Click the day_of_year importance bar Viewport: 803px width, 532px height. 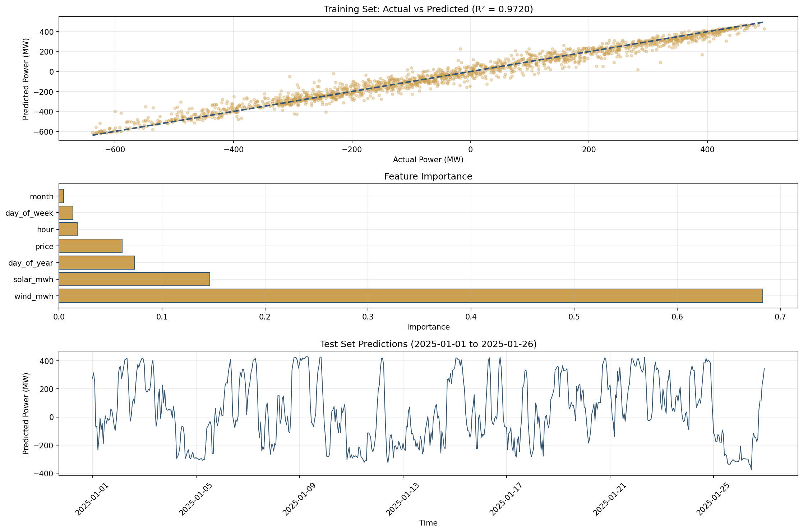(x=97, y=263)
